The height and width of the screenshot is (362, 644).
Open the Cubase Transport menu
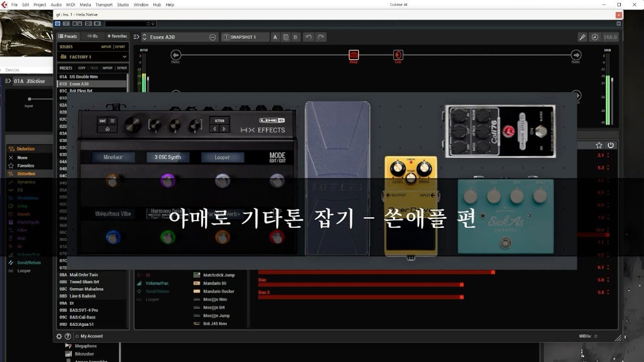[x=104, y=5]
